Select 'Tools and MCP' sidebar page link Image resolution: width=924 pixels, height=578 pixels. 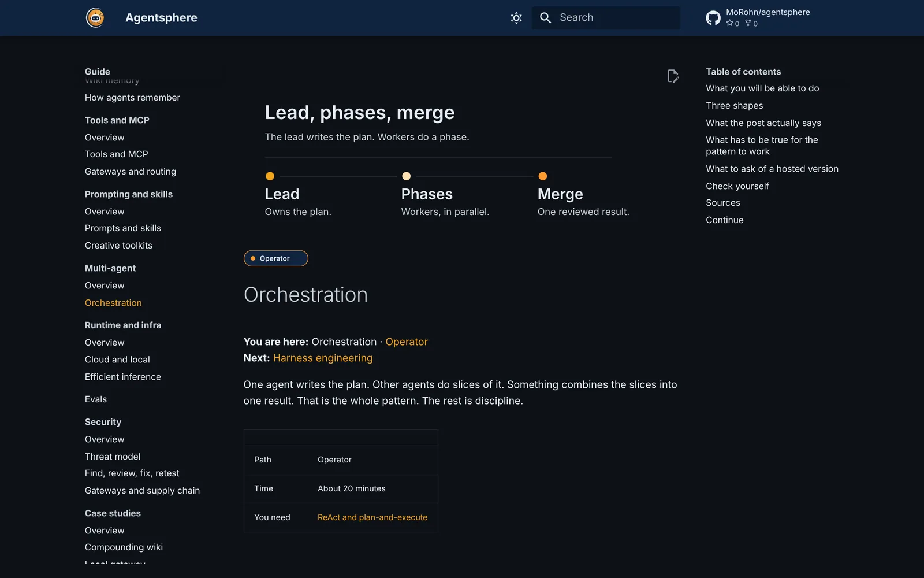tap(117, 154)
